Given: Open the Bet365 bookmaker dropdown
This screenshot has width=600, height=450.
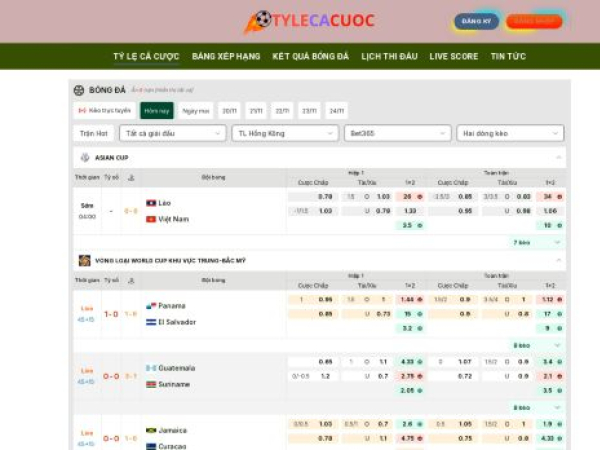Looking at the screenshot, I should click(396, 133).
